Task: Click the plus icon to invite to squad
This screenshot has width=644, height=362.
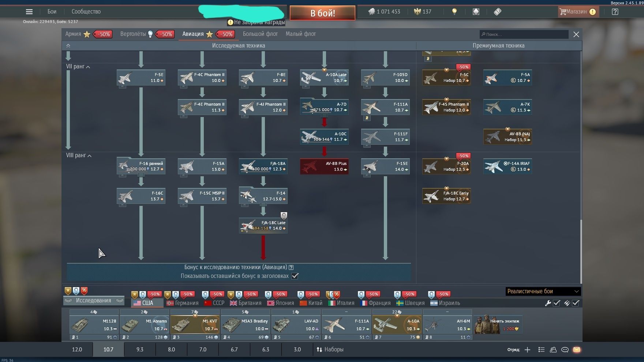Action: point(527,350)
